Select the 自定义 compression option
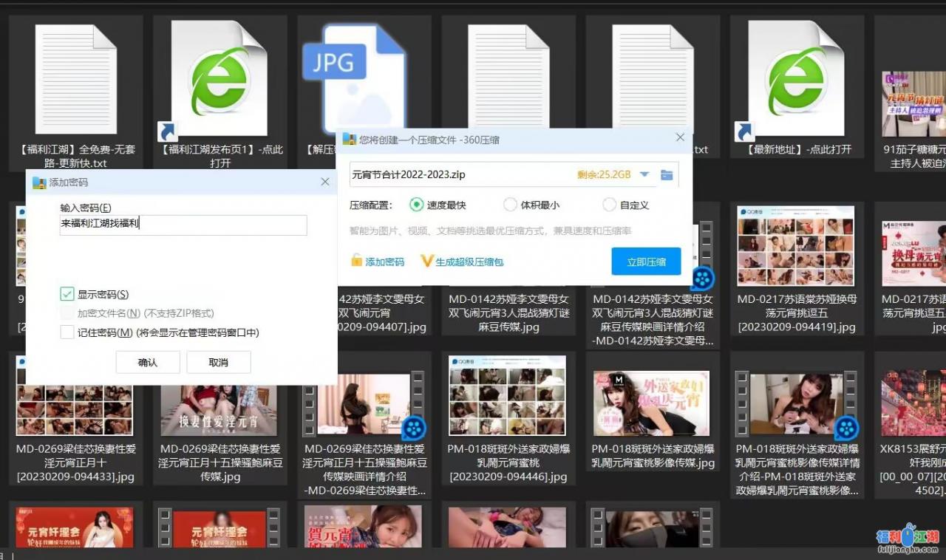This screenshot has width=946, height=560. 609,205
